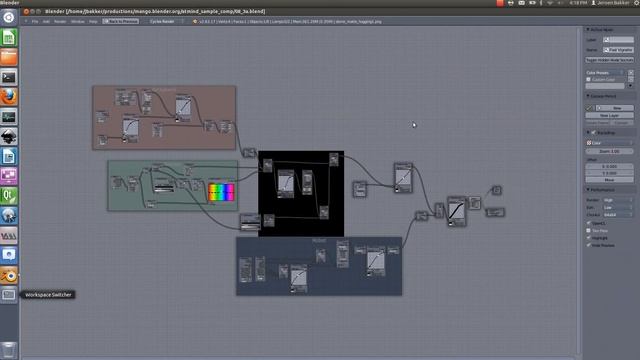Open the Color Presets dropdown
The image size is (640, 360).
[x=605, y=73]
